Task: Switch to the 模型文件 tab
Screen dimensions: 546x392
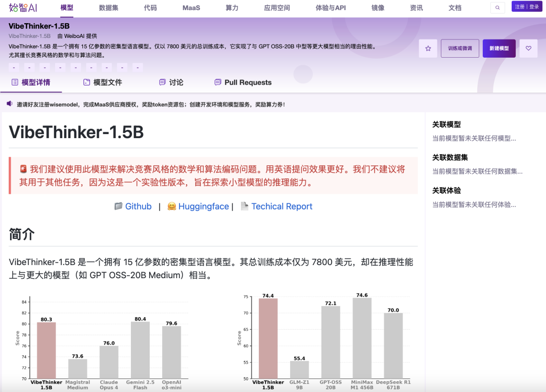Action: (103, 82)
